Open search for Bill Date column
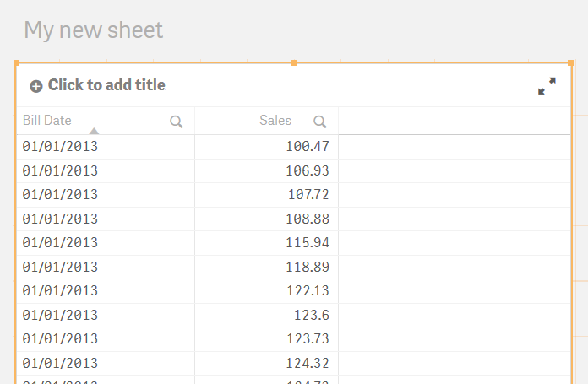This screenshot has height=384, width=588. (177, 122)
